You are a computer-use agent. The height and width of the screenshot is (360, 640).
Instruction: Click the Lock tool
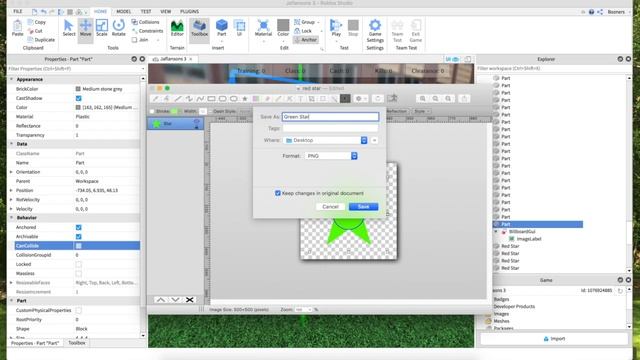coord(303,31)
